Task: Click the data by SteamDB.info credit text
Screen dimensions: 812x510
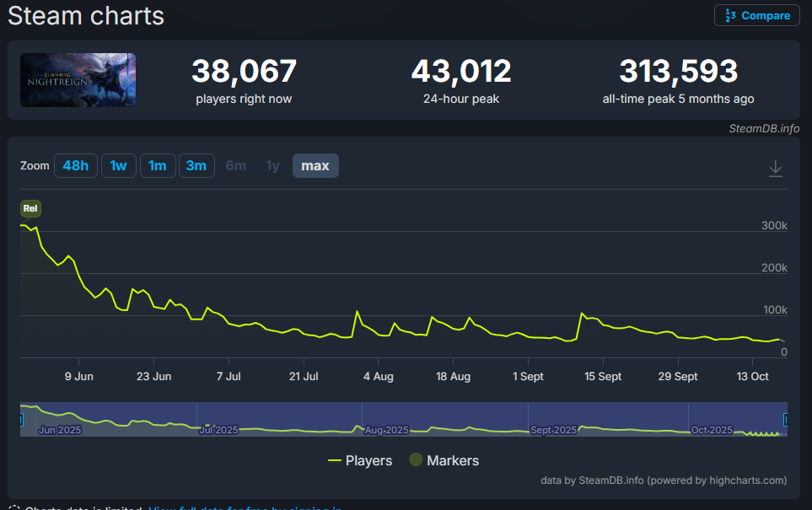Action: click(x=664, y=480)
